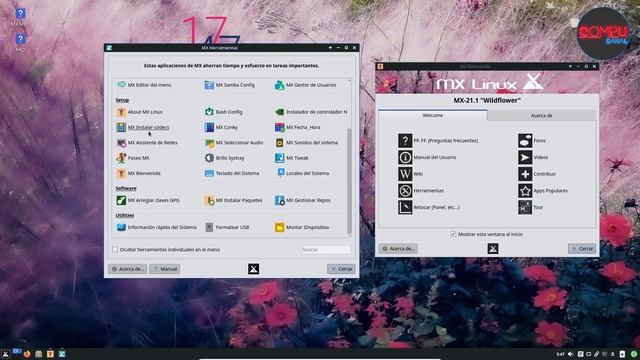Open MX Bienvenida entry
This screenshot has height=360, width=640.
tap(138, 173)
